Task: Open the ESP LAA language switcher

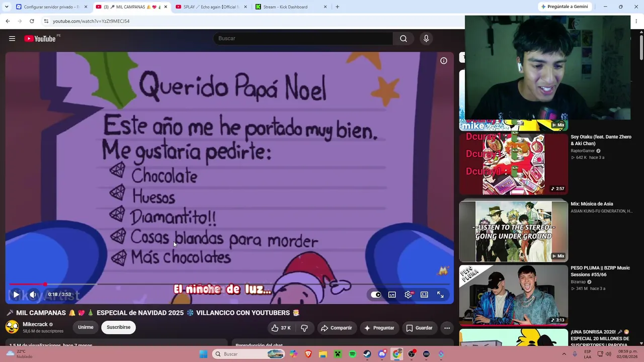Action: click(588, 354)
